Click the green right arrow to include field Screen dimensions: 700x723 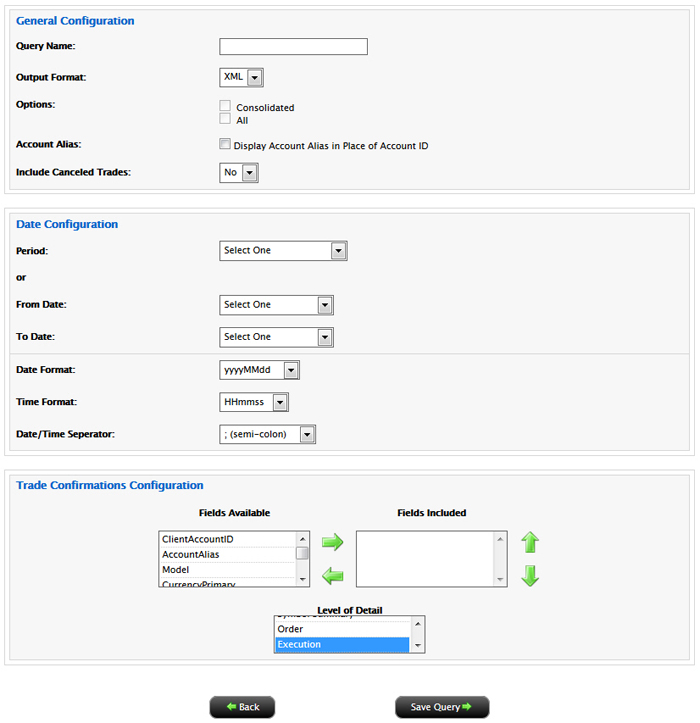332,542
